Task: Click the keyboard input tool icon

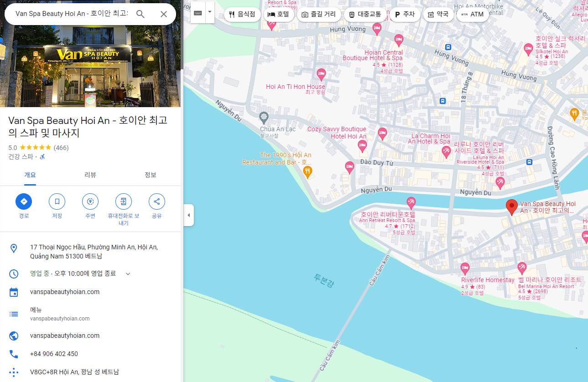Action: tap(198, 13)
